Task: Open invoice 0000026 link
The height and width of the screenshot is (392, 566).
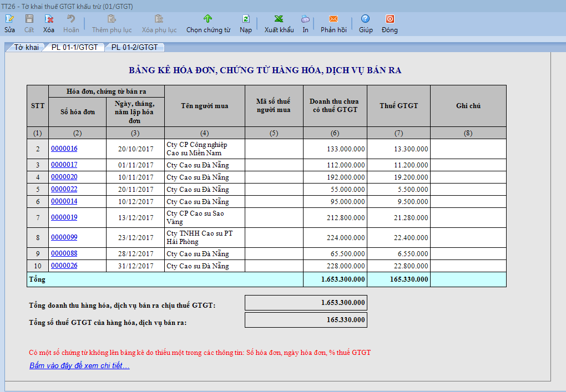Action: (64, 266)
